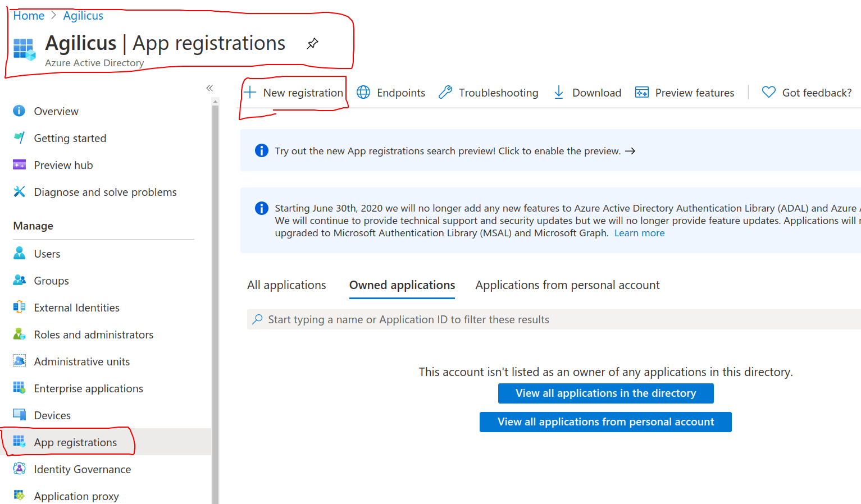Switch to the All applications tab
The image size is (861, 504).
coord(286,285)
